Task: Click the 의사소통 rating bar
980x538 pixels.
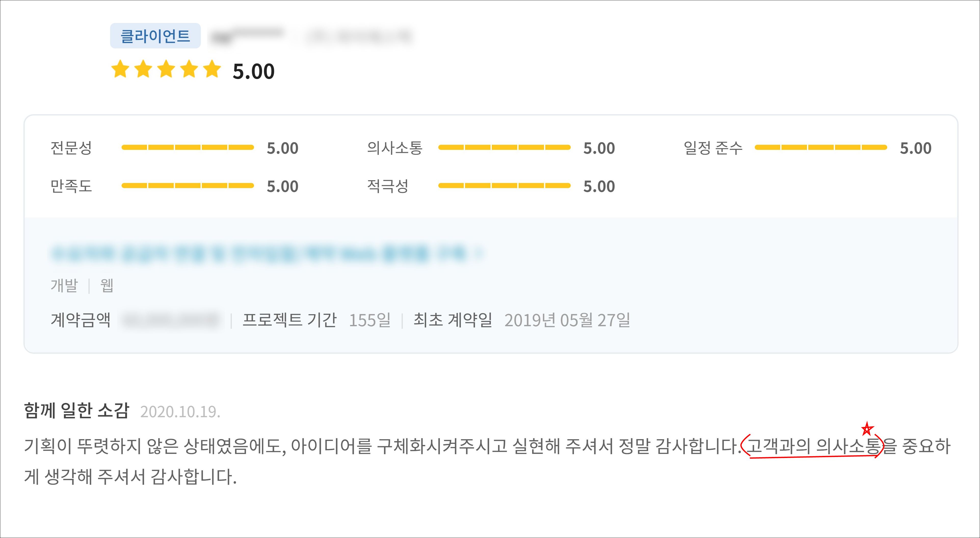Action: point(504,148)
